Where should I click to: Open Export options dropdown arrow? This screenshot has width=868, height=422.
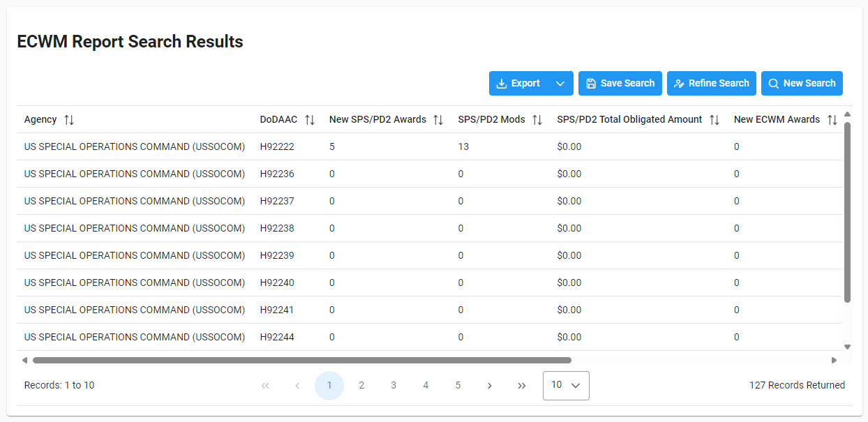[x=560, y=84]
